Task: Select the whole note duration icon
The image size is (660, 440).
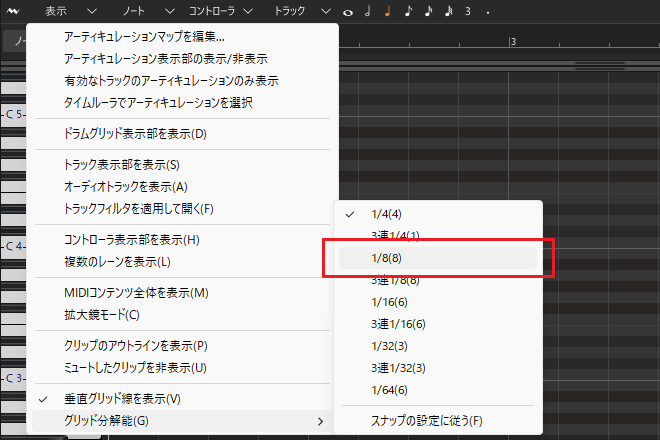Action: [349, 12]
